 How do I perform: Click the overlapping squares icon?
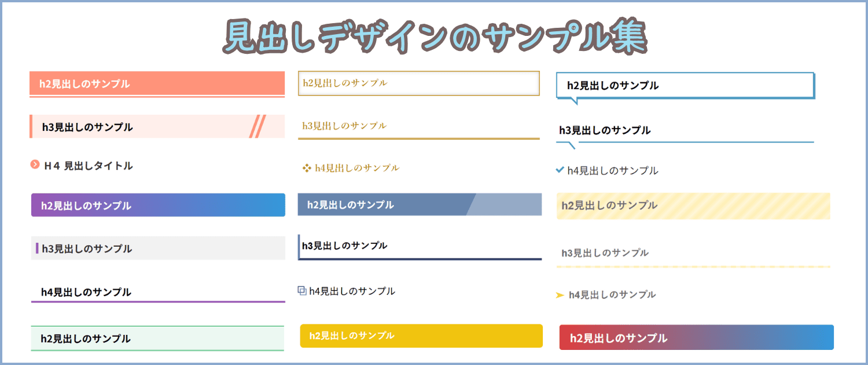pos(302,291)
